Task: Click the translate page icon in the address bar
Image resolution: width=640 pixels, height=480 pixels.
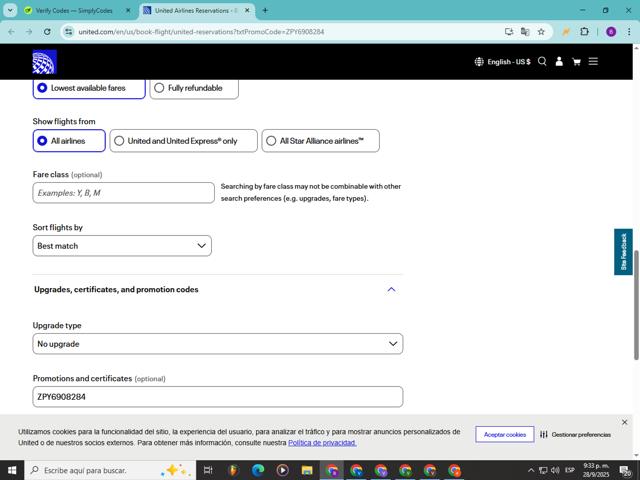Action: click(x=525, y=32)
